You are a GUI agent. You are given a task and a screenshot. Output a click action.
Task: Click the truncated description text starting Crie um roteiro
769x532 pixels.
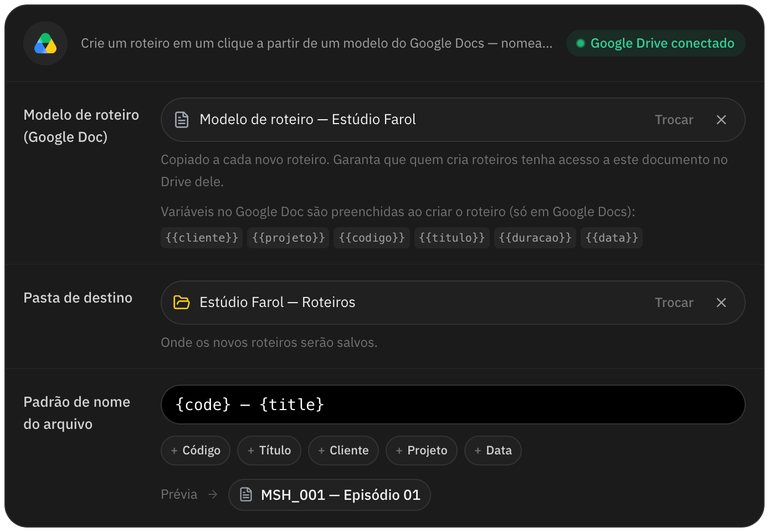pos(317,43)
